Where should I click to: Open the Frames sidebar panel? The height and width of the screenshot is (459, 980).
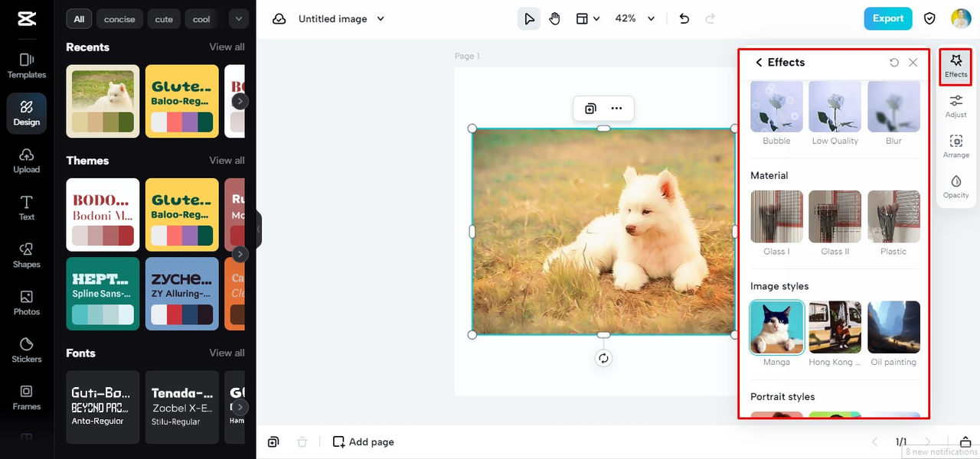point(27,398)
